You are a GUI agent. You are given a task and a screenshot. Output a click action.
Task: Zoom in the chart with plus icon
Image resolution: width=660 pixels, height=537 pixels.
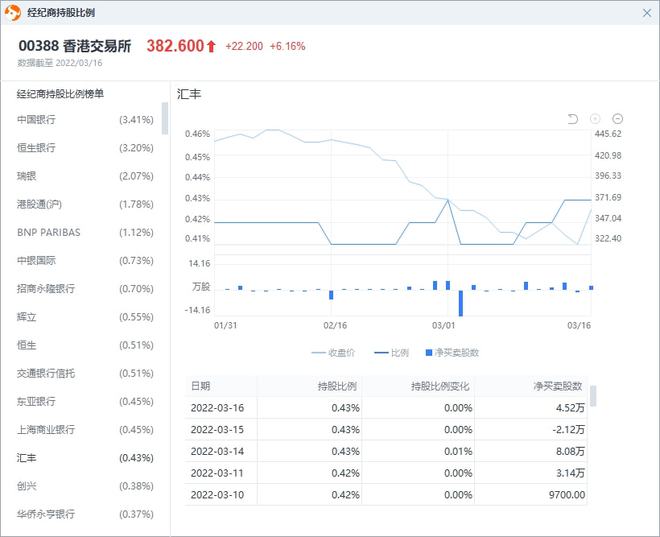[x=595, y=119]
